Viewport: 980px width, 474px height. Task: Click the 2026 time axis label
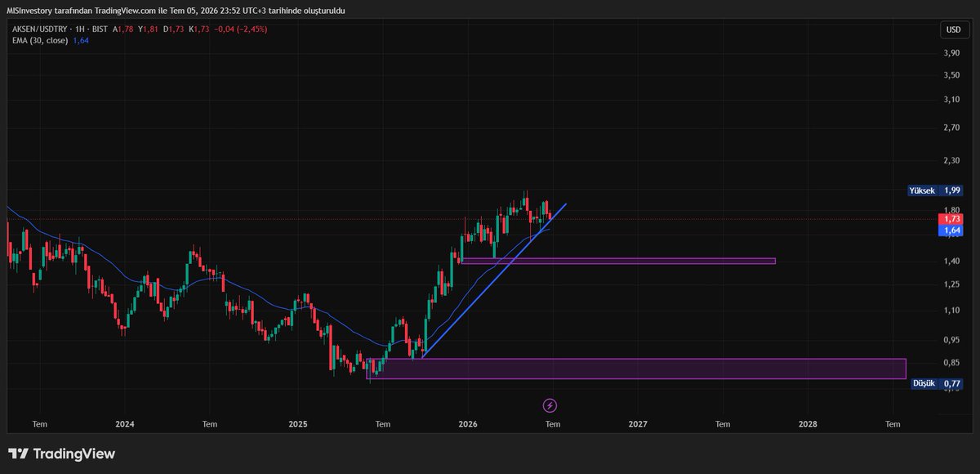point(468,424)
